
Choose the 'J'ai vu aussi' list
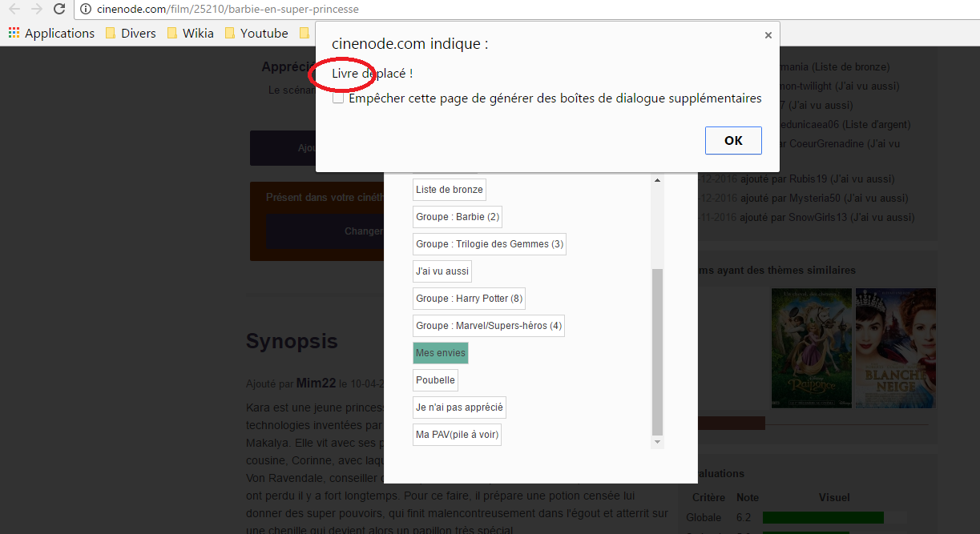442,271
